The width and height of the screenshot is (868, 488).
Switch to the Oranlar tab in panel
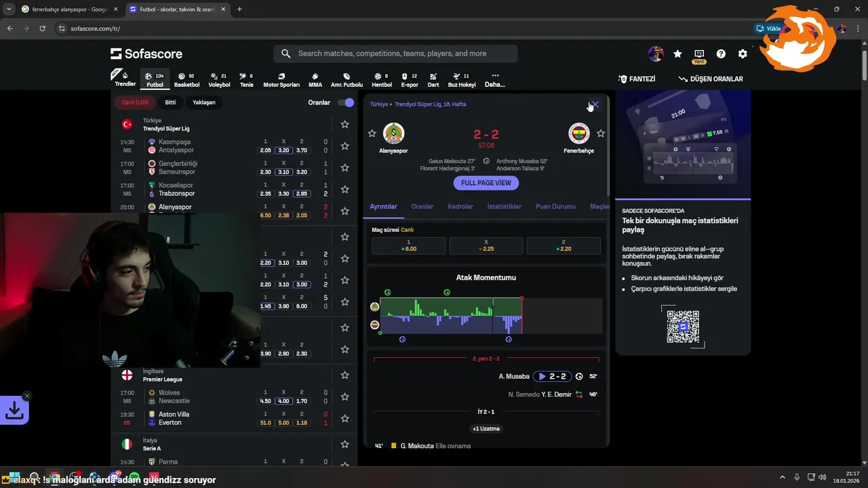pos(422,207)
